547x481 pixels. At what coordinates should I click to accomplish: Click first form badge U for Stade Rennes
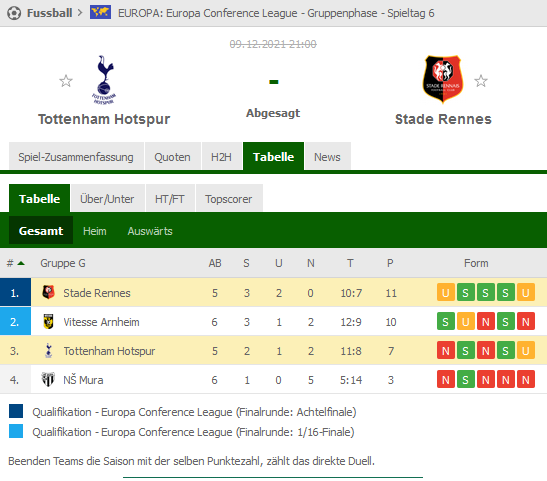pyautogui.click(x=445, y=292)
